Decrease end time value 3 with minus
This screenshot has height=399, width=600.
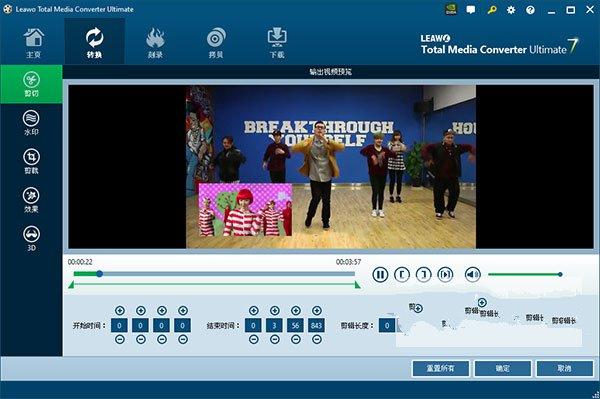(275, 339)
